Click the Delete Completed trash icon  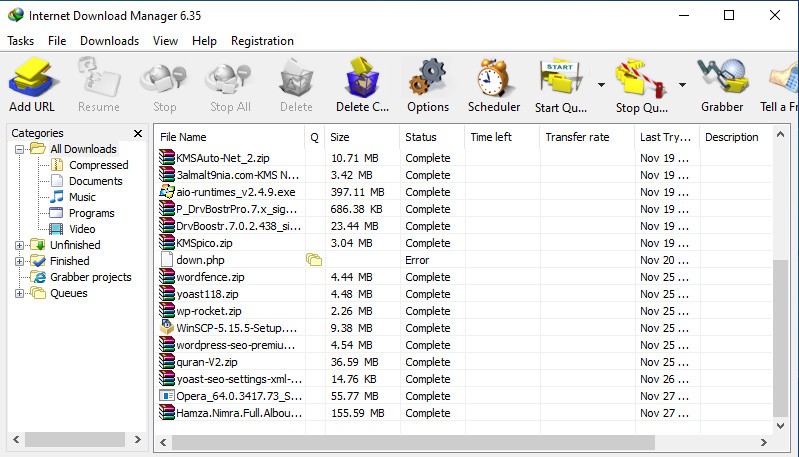(x=362, y=77)
